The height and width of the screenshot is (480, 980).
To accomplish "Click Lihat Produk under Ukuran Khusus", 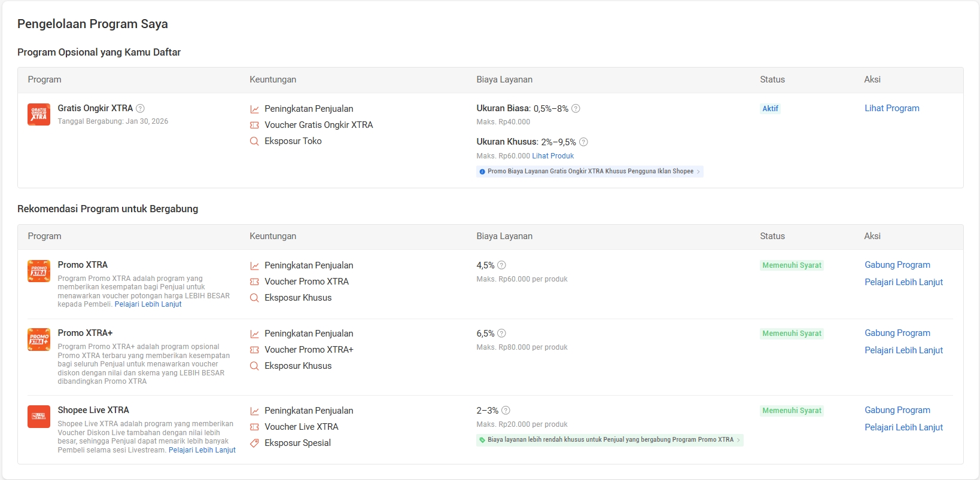I will coord(553,156).
